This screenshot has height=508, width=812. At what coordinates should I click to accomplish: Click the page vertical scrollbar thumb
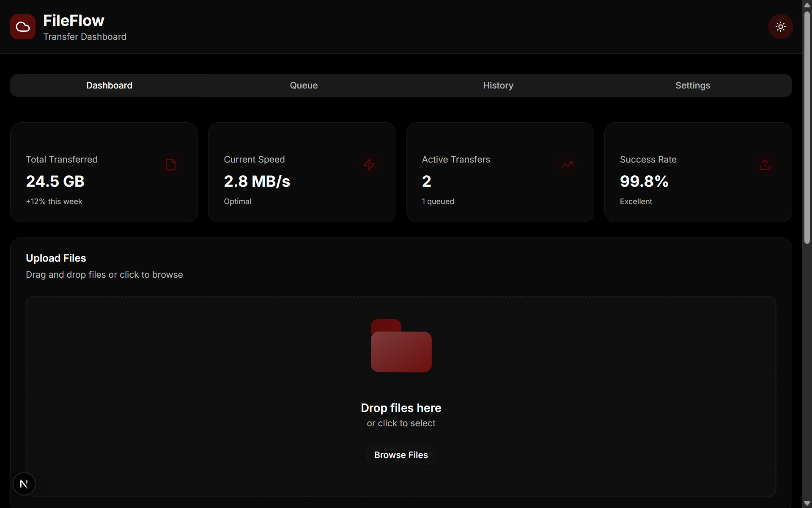[x=807, y=127]
